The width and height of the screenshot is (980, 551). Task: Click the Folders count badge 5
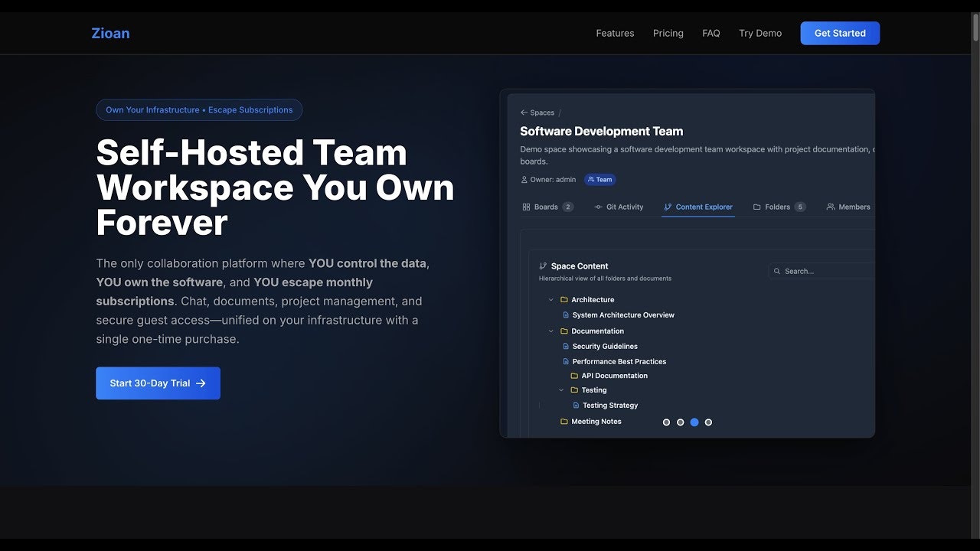tap(799, 207)
